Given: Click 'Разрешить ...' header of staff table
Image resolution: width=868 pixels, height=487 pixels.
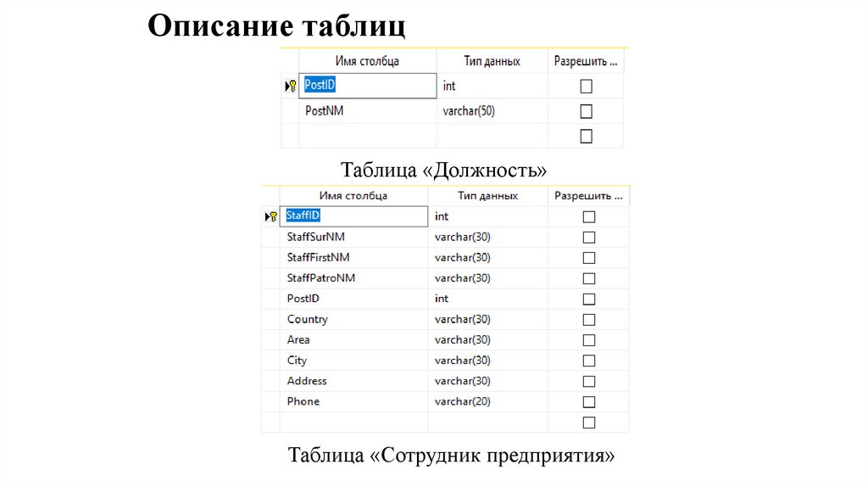Looking at the screenshot, I should tap(588, 196).
